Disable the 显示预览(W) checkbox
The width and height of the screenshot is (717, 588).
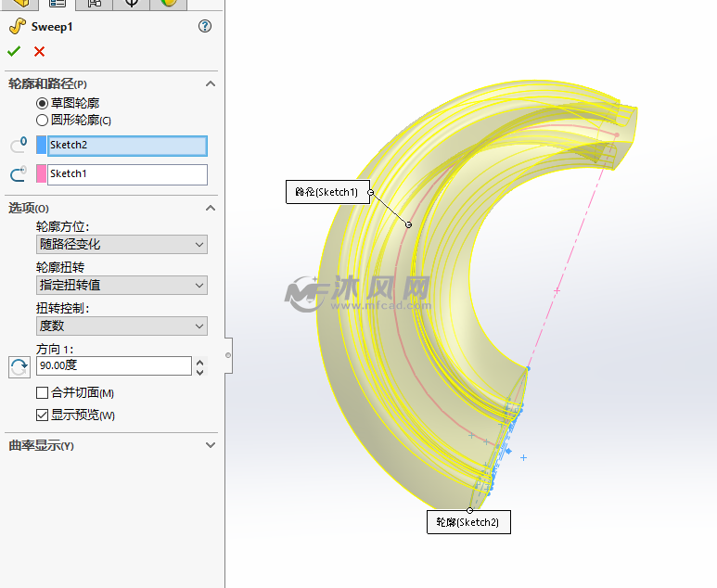(42, 415)
